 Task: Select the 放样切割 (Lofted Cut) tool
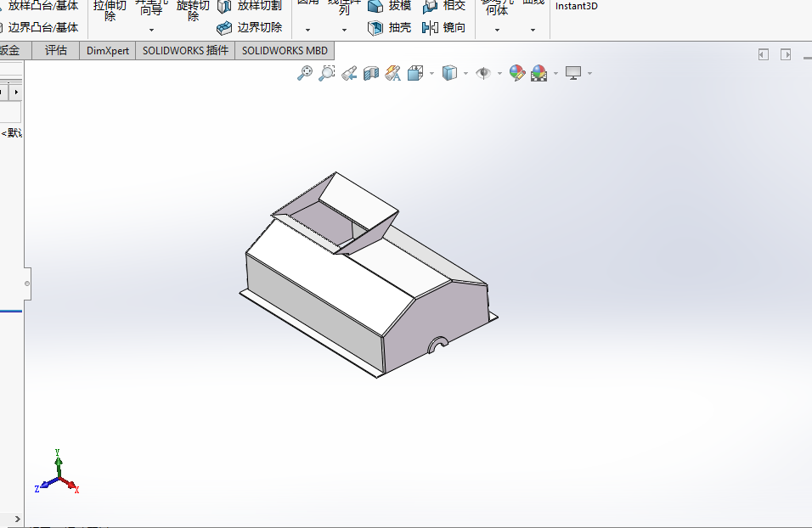(x=250, y=6)
